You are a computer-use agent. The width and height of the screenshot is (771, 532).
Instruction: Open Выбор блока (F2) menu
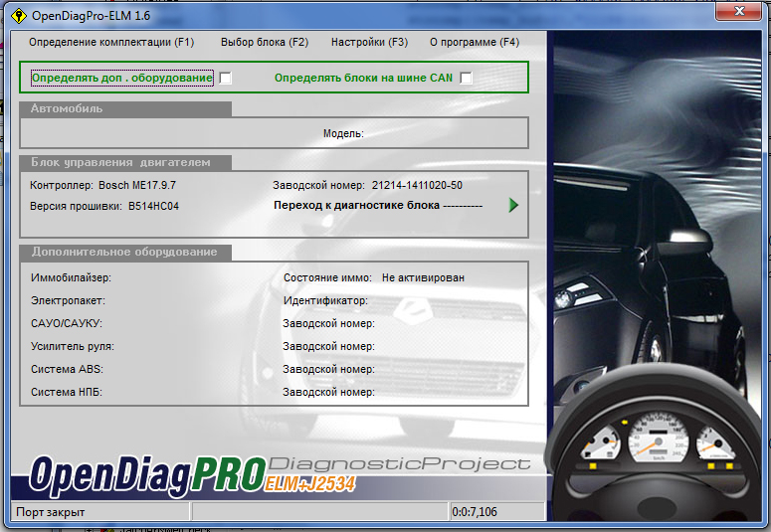265,43
